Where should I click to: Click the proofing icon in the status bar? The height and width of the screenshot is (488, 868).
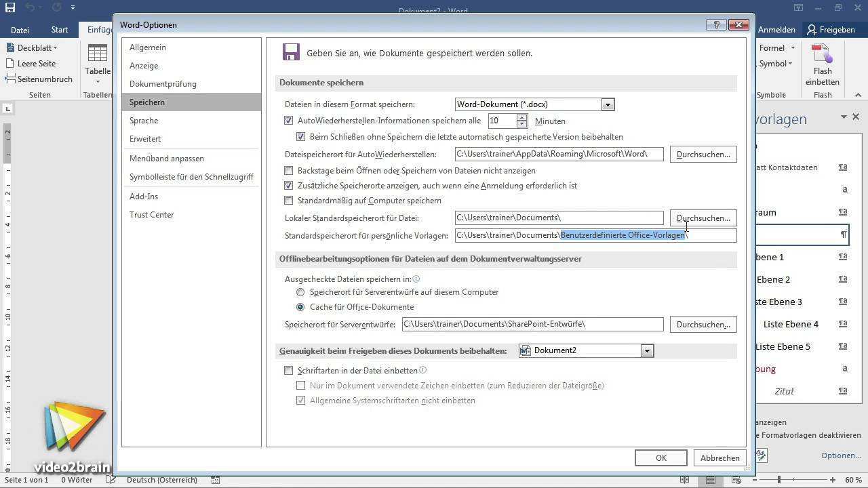111,480
